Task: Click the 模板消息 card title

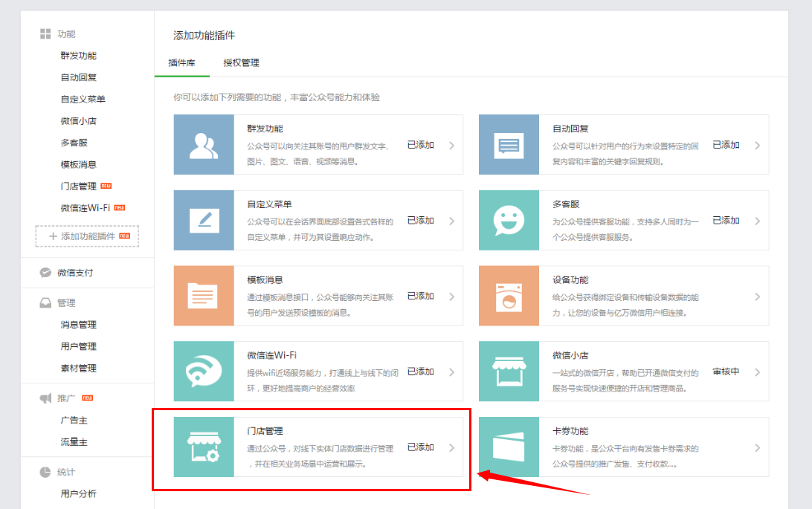Action: point(265,280)
